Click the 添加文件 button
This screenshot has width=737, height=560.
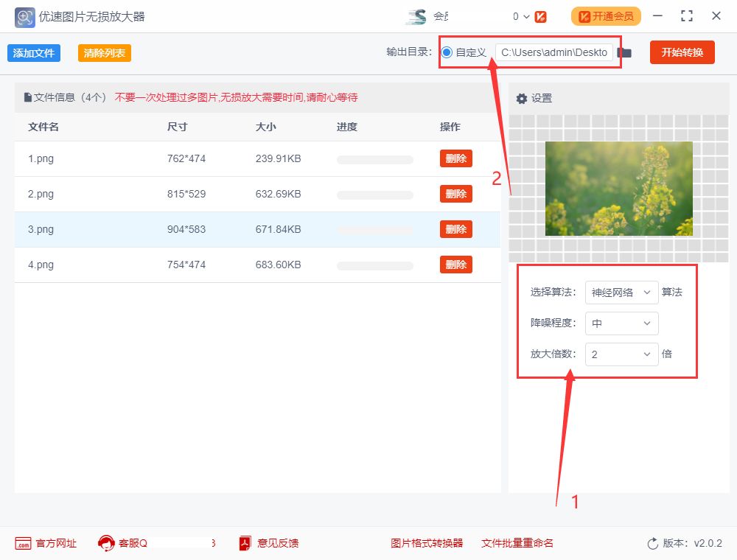click(x=34, y=53)
